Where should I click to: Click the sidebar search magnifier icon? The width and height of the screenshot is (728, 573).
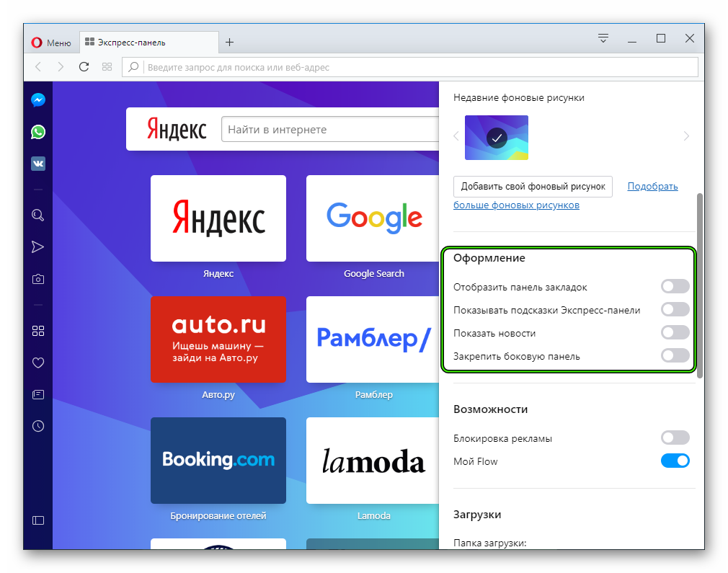pos(38,215)
